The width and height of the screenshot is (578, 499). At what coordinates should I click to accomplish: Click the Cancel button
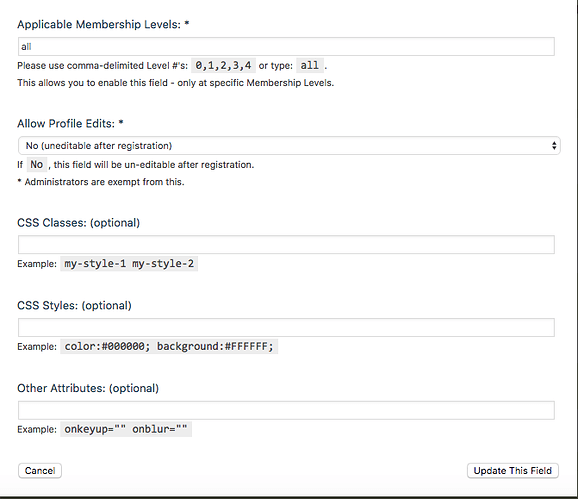click(40, 471)
